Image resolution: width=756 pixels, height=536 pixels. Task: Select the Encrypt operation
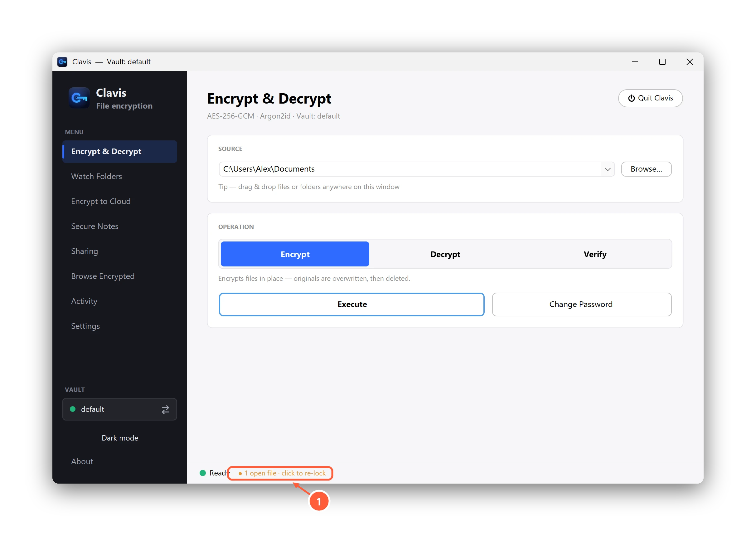[294, 254]
